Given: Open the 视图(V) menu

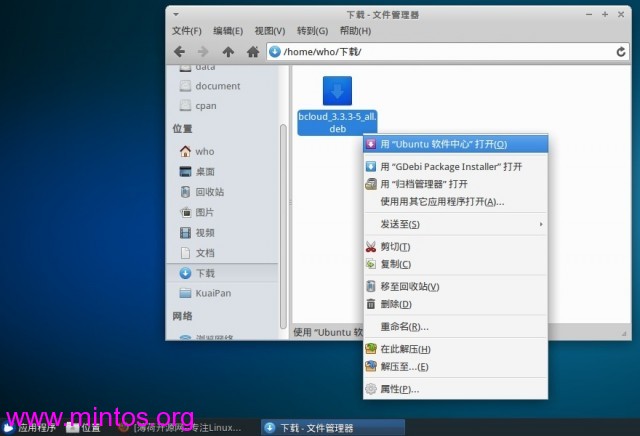Looking at the screenshot, I should pyautogui.click(x=270, y=31).
